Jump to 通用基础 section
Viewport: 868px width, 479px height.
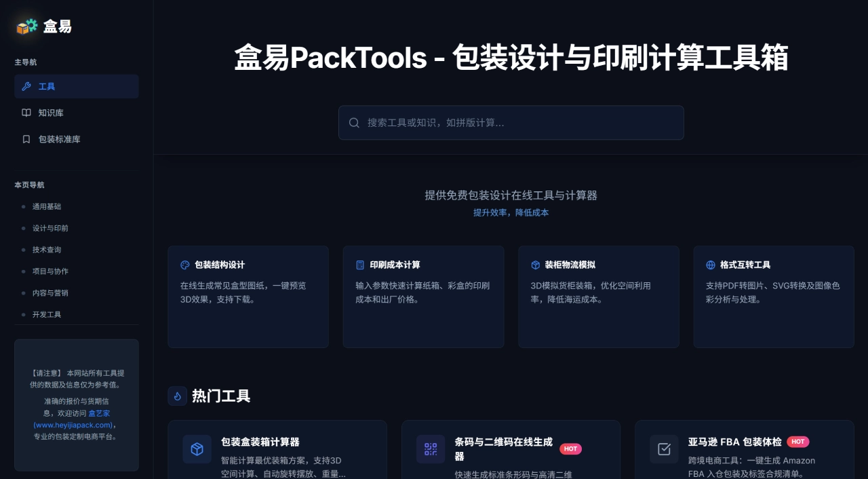[x=47, y=206]
